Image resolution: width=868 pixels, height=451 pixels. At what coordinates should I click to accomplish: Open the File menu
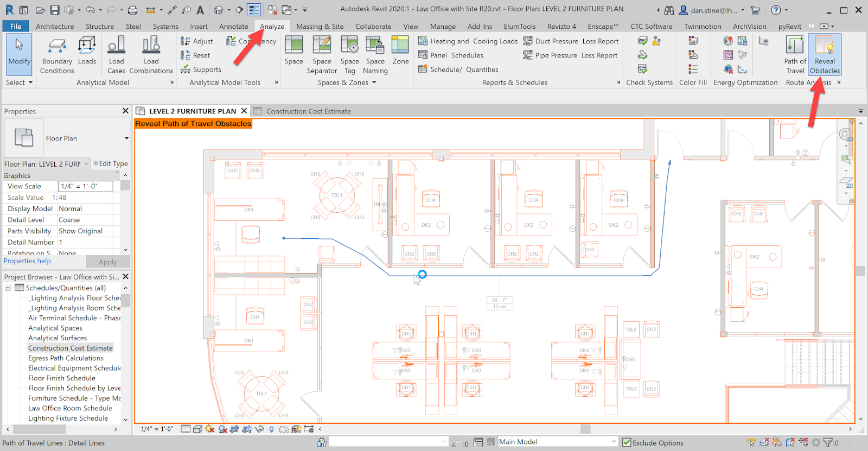click(16, 26)
